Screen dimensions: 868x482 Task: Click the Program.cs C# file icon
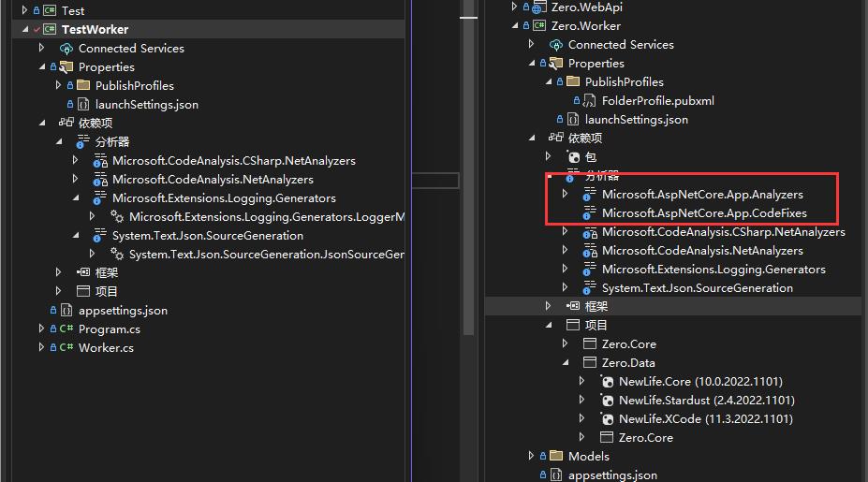[66, 329]
